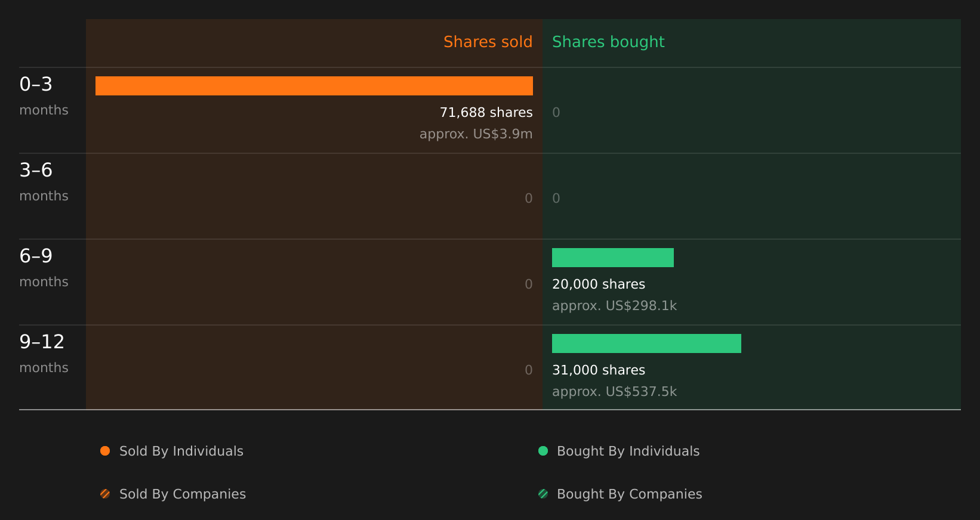The width and height of the screenshot is (980, 520).
Task: Click the "20,000 shares" value
Action: pos(599,284)
